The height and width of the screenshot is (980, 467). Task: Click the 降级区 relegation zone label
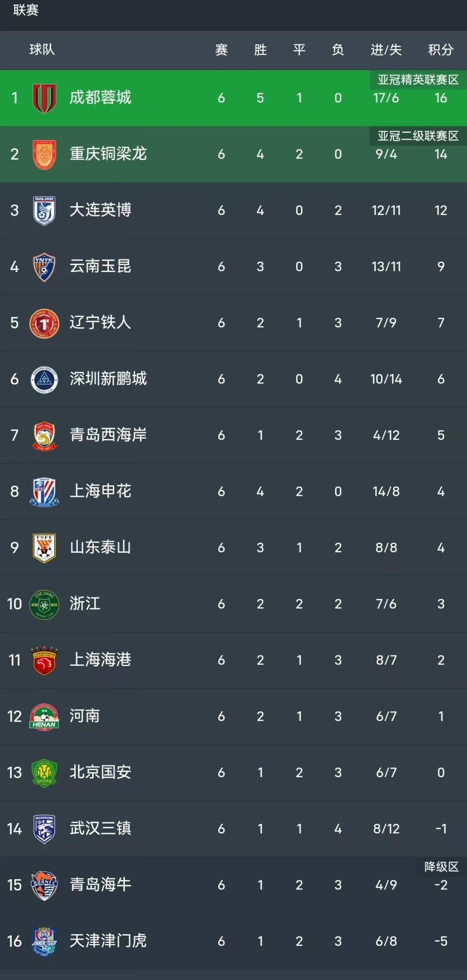pyautogui.click(x=441, y=867)
